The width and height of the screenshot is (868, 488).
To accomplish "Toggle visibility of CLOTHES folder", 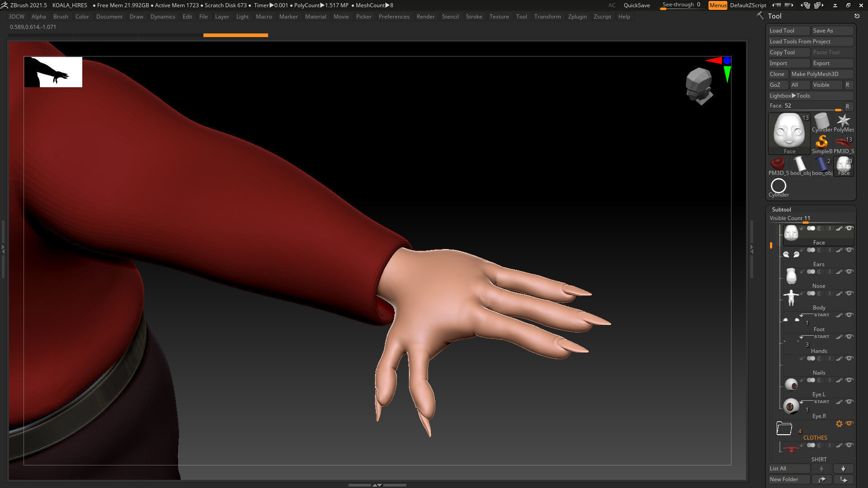I will point(849,424).
